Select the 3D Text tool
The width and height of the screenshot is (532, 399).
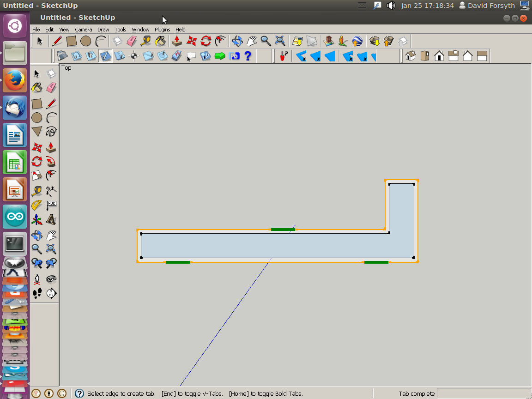coord(51,219)
